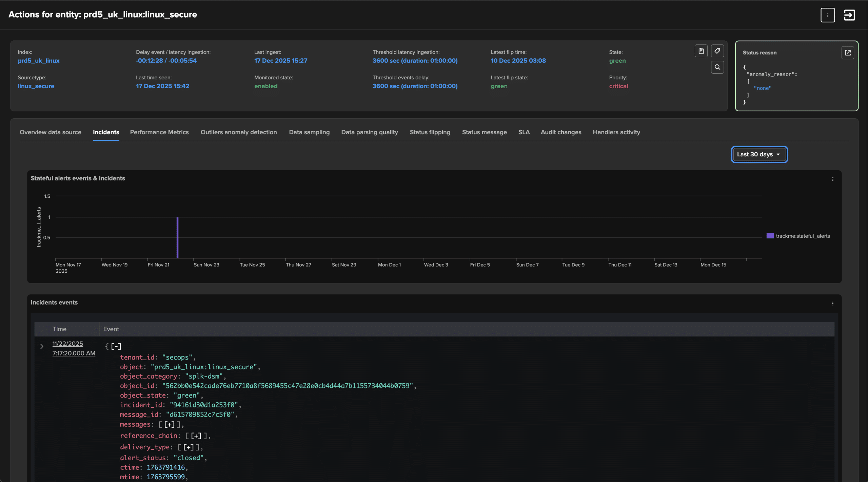Click the 11/22/2025 event timestamp link
Image resolution: width=868 pixels, height=482 pixels.
pyautogui.click(x=67, y=344)
